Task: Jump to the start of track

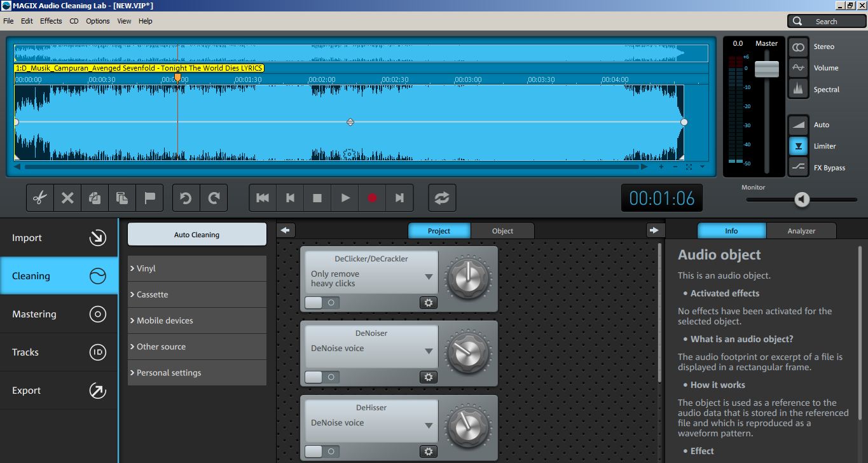Action: click(263, 198)
